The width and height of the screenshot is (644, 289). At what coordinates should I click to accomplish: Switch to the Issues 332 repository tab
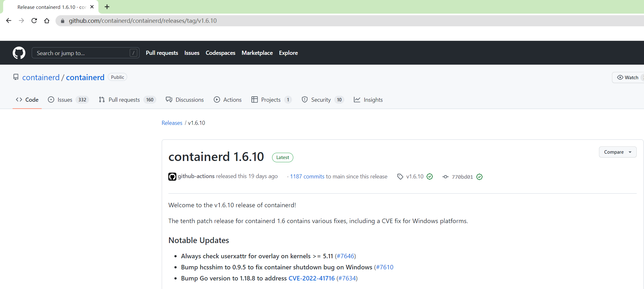pos(68,100)
